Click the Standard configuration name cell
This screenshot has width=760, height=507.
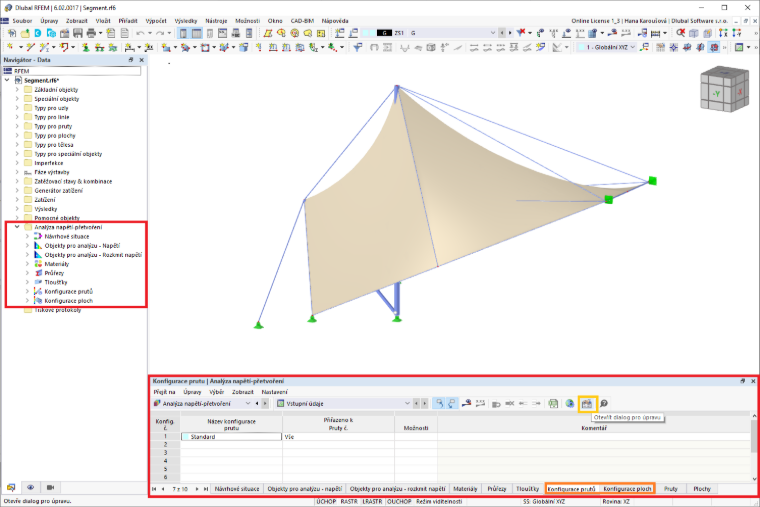point(232,437)
